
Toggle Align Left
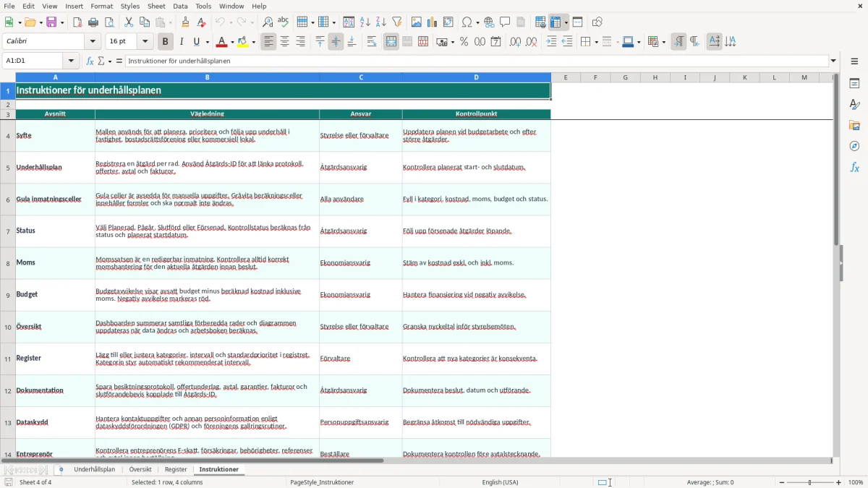(268, 42)
